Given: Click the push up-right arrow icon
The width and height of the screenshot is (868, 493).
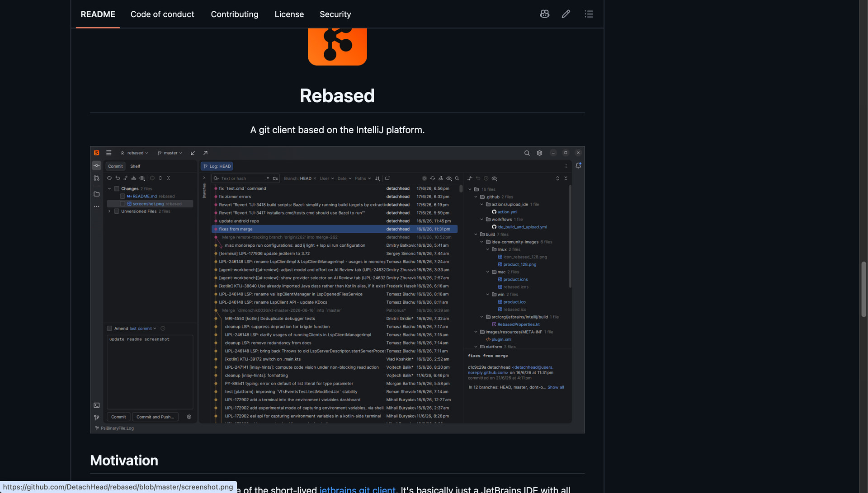Looking at the screenshot, I should coord(205,153).
